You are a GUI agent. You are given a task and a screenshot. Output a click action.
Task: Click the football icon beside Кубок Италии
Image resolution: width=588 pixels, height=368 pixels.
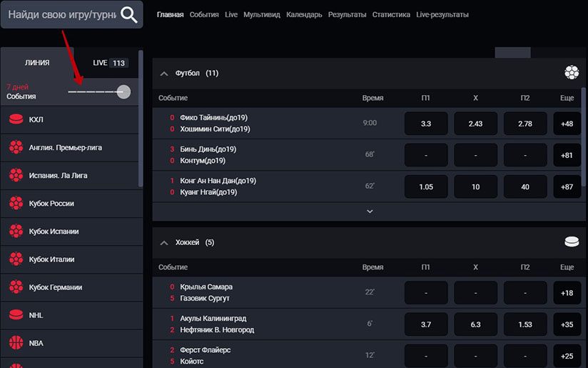[x=16, y=259]
